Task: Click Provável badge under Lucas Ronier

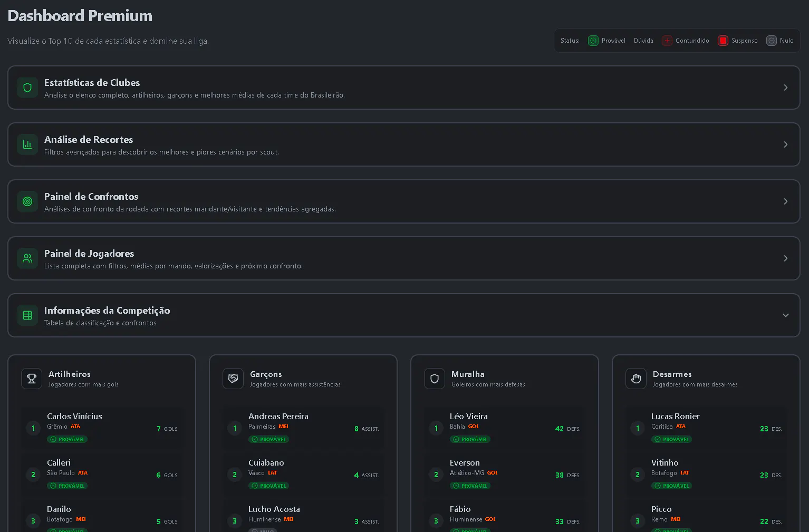Action: coord(672,439)
